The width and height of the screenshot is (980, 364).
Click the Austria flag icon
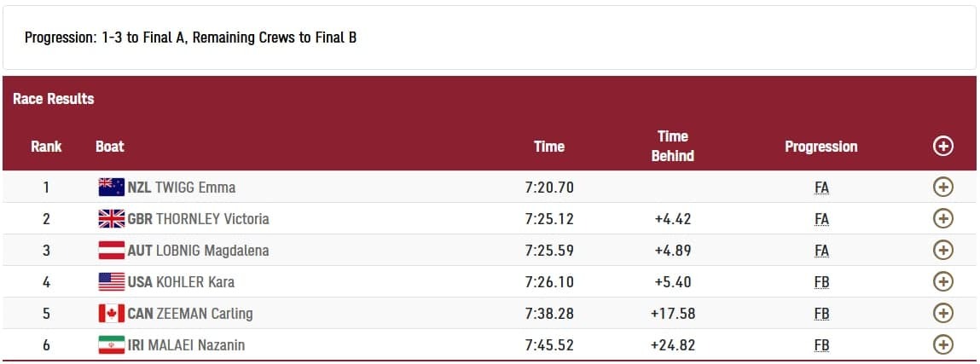pyautogui.click(x=111, y=251)
